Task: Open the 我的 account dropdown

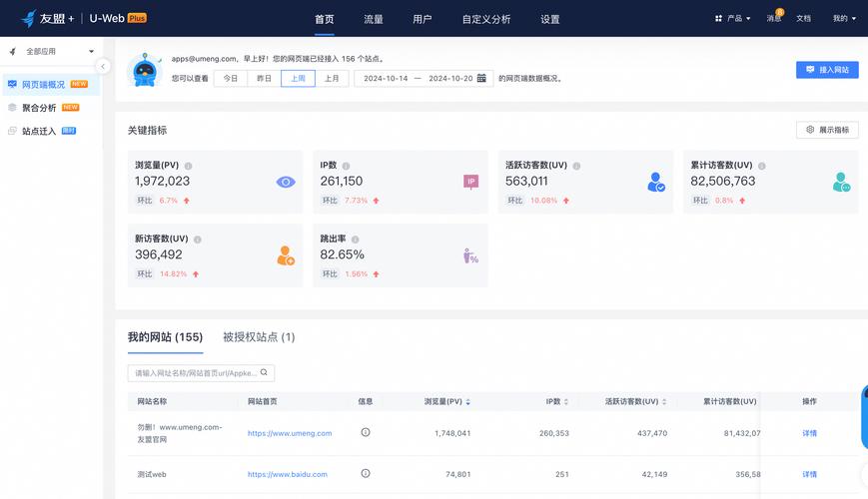Action: (843, 18)
